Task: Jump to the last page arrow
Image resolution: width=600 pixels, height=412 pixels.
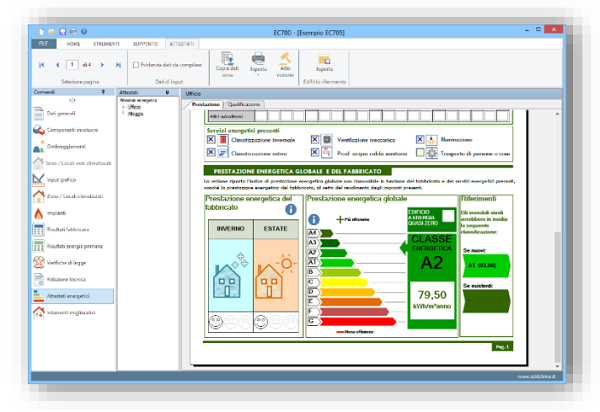Action: pyautogui.click(x=118, y=65)
